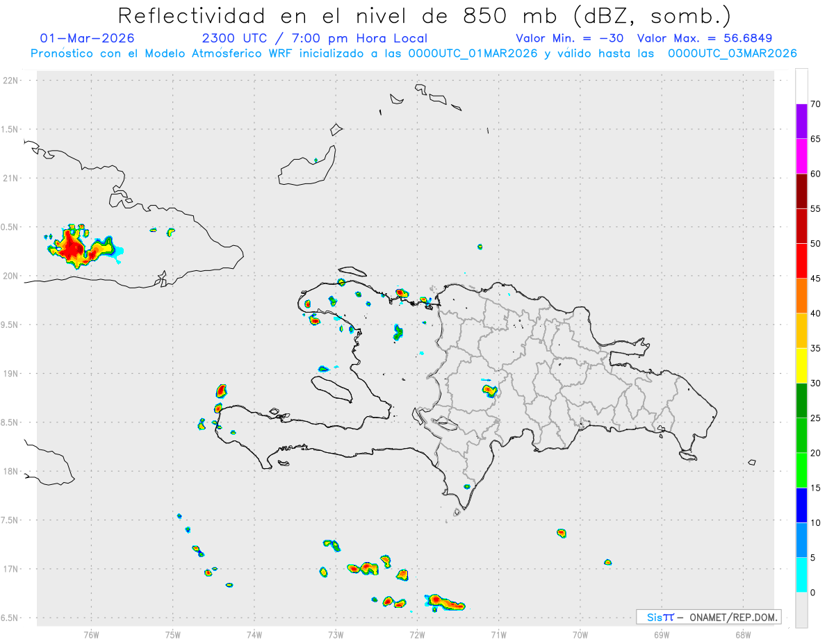The height and width of the screenshot is (644, 834).
Task: Click the latitude label '9.5N'
Action: tap(10, 325)
